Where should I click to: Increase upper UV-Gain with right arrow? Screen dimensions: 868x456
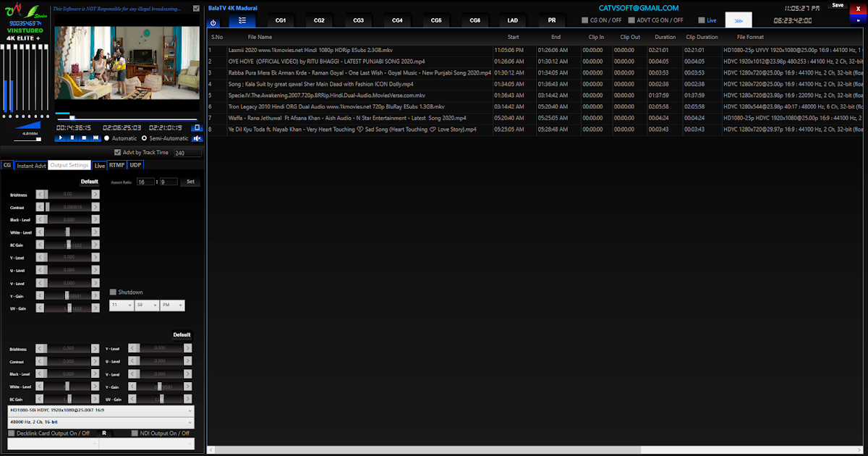[x=96, y=308]
